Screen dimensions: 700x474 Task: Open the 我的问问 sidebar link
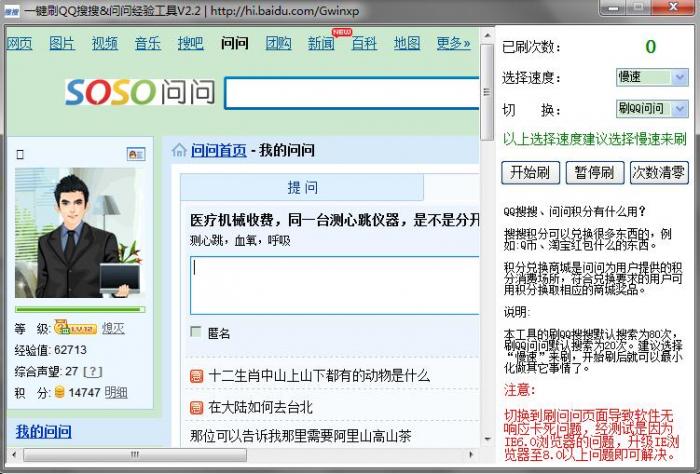pos(43,432)
